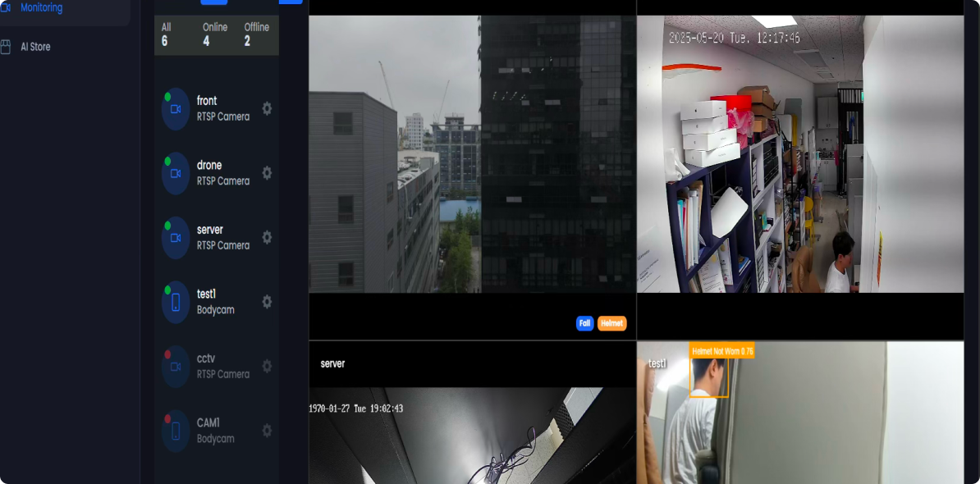Open settings gear for test1 bodycam
Image resolution: width=980 pixels, height=484 pixels.
[267, 302]
